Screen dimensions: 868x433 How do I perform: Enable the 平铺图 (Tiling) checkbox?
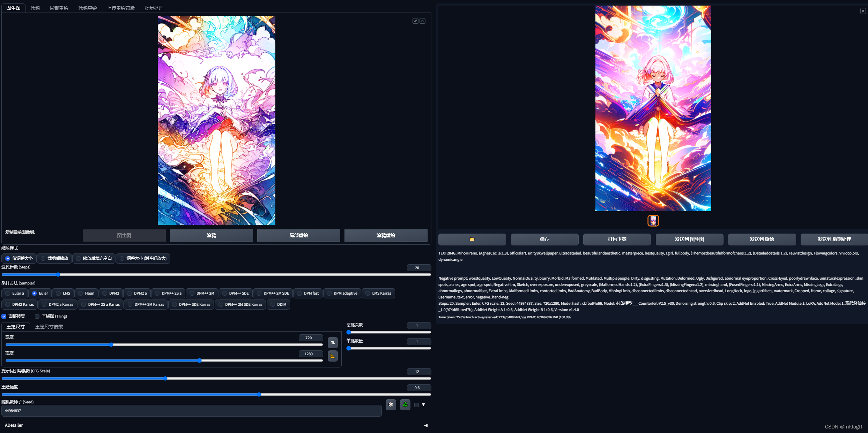[x=37, y=317]
